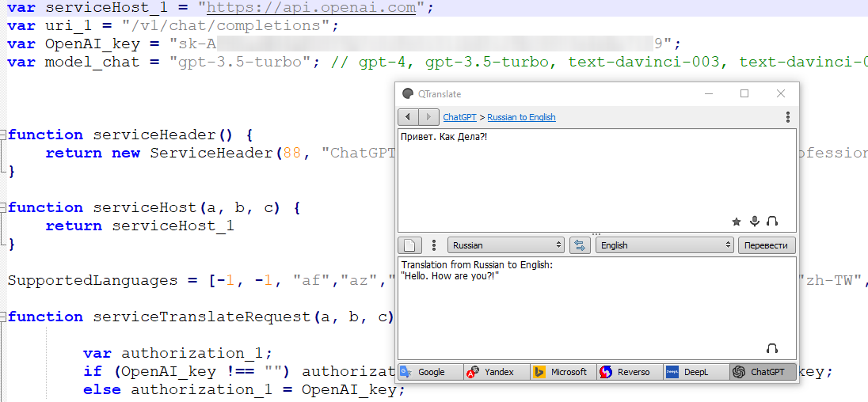The width and height of the screenshot is (868, 402).
Task: Click the "Translation from Russian to English:" line
Action: click(x=478, y=265)
